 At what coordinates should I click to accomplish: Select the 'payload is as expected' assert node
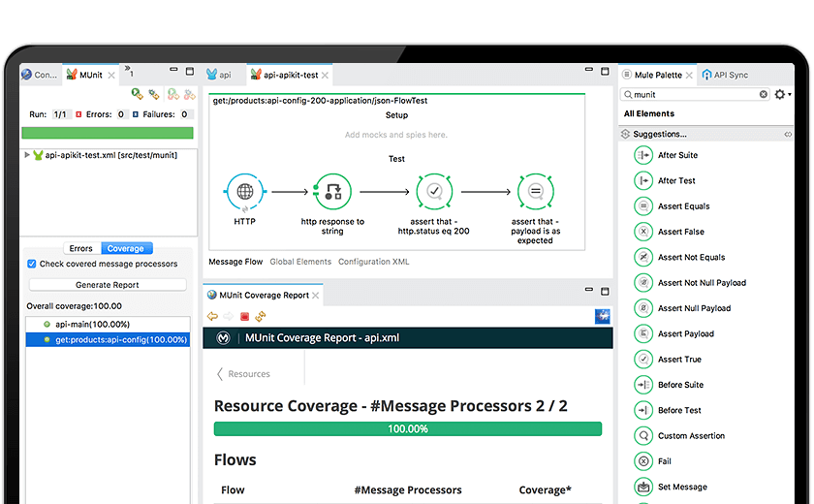point(535,192)
